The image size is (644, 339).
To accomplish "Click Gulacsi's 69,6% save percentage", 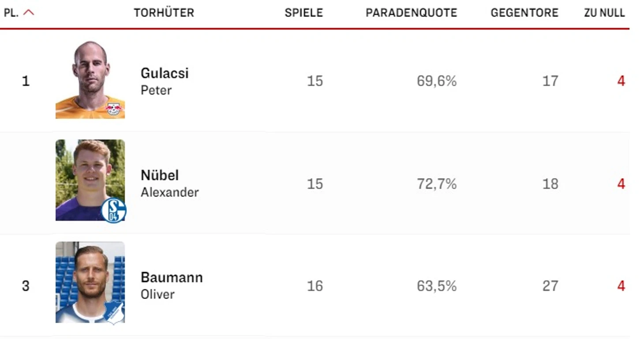I will pos(437,81).
